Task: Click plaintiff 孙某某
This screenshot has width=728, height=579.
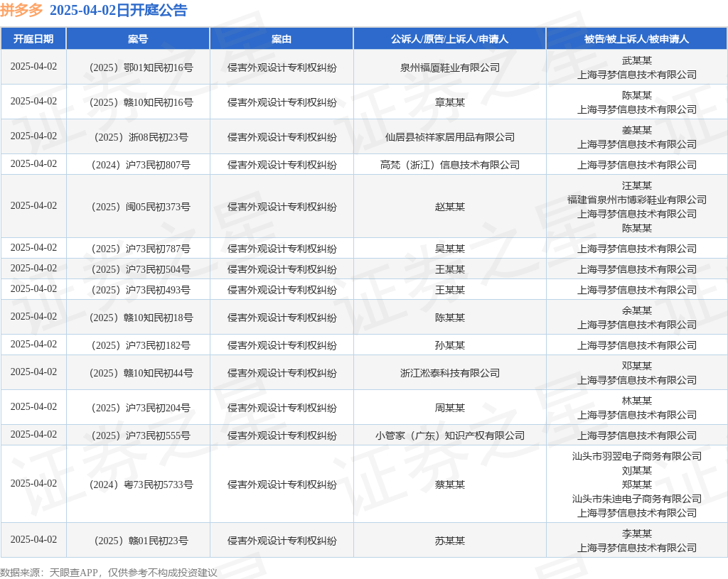Action: click(x=450, y=345)
